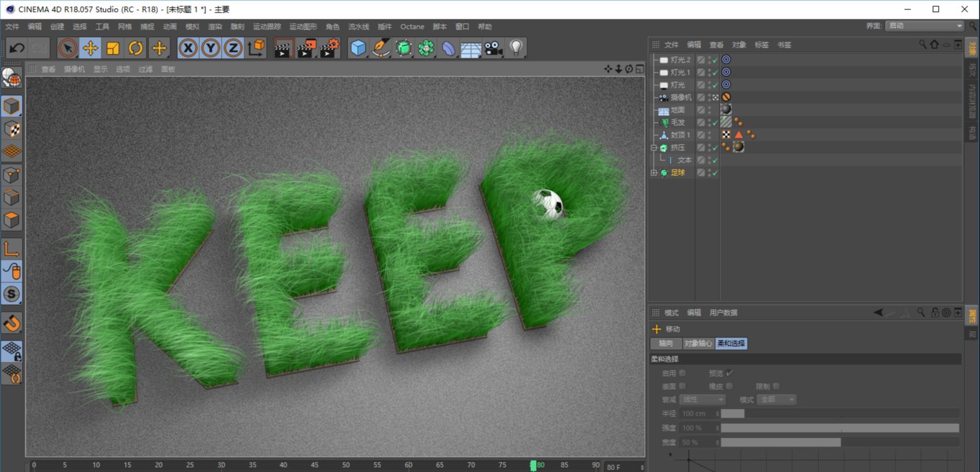Select Polygons mode in left palette
The image size is (980, 472).
[x=11, y=220]
